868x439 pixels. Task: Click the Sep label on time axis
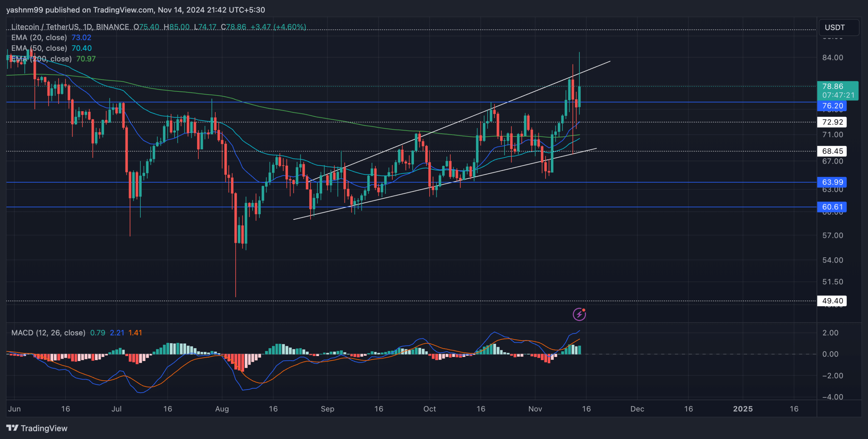coord(328,409)
